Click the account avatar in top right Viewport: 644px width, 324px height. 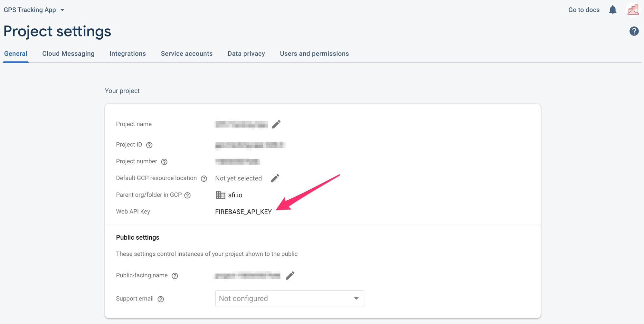(633, 9)
